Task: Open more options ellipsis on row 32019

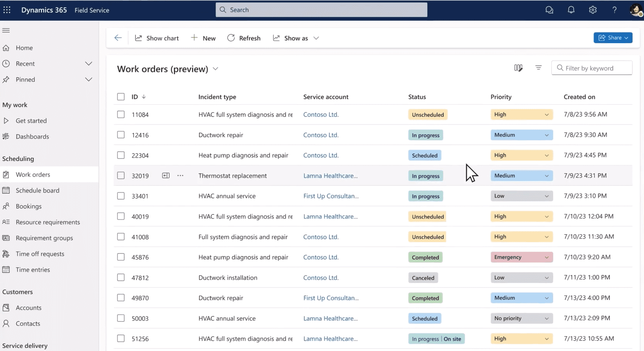Action: point(180,176)
